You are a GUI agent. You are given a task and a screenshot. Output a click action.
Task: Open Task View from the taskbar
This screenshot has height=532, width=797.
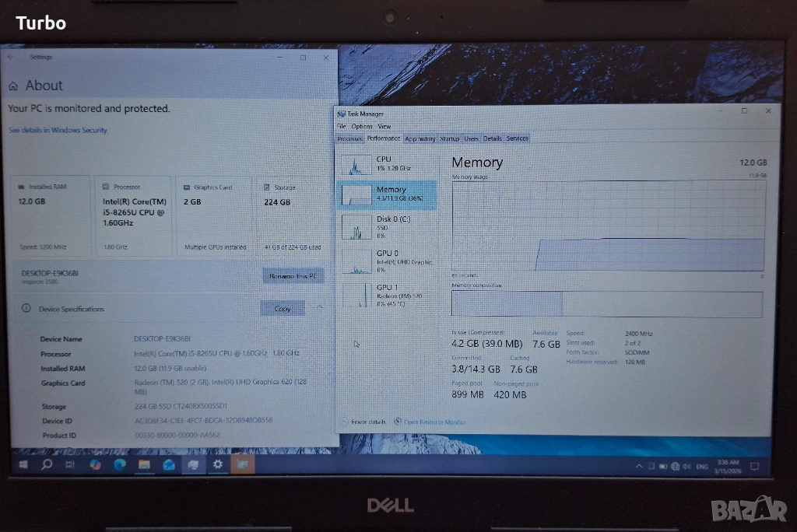point(70,464)
